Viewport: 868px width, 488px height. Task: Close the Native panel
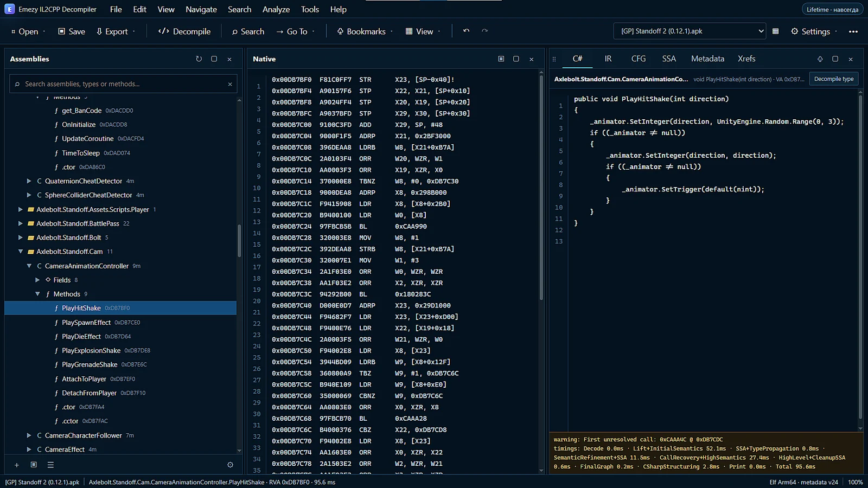532,59
